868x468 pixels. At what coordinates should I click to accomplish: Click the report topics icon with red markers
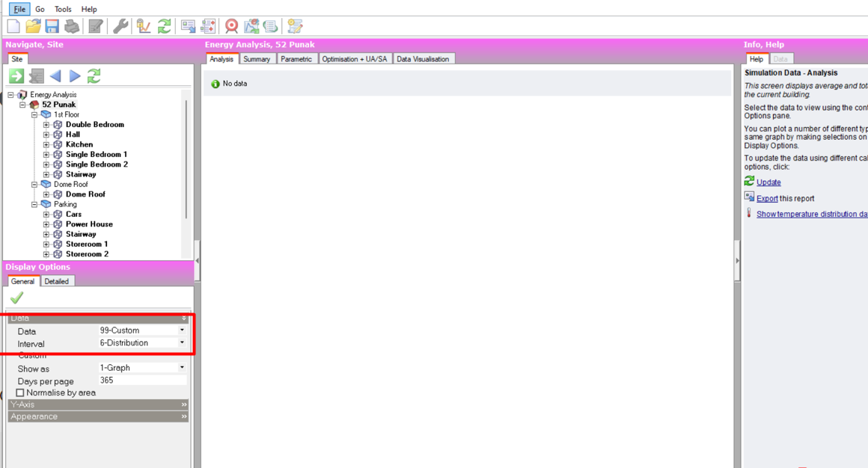pos(208,26)
